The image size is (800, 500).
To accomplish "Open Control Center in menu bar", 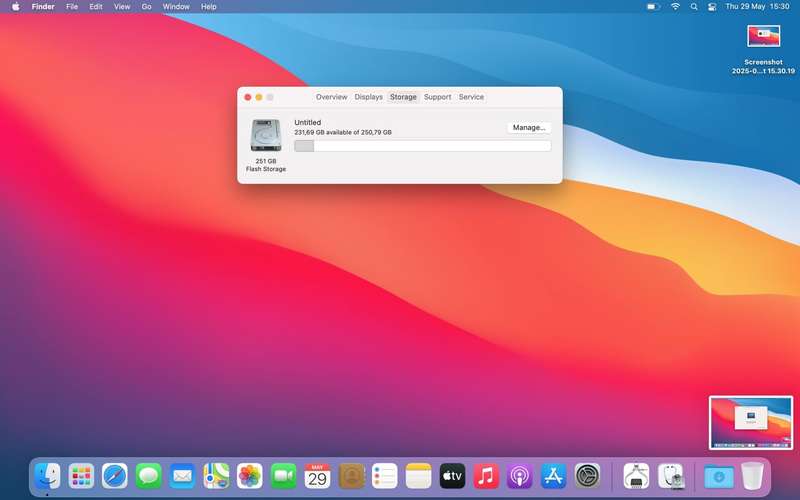I will [712, 7].
